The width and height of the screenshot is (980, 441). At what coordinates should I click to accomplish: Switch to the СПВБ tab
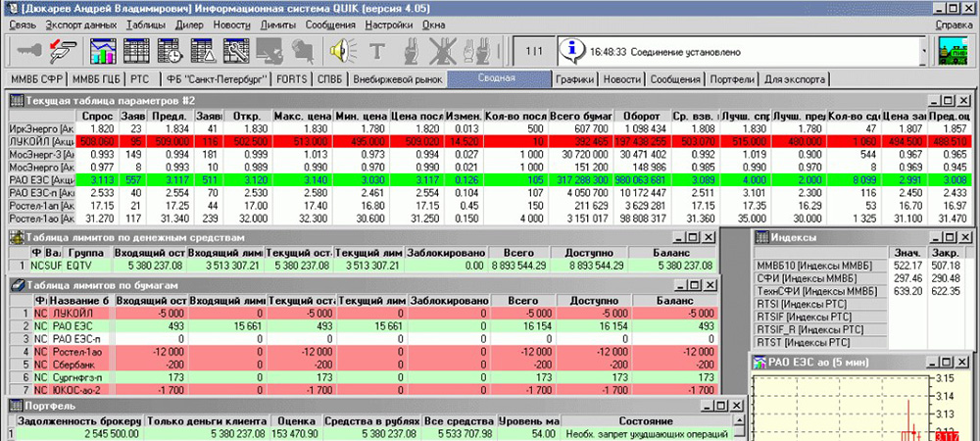[329, 79]
